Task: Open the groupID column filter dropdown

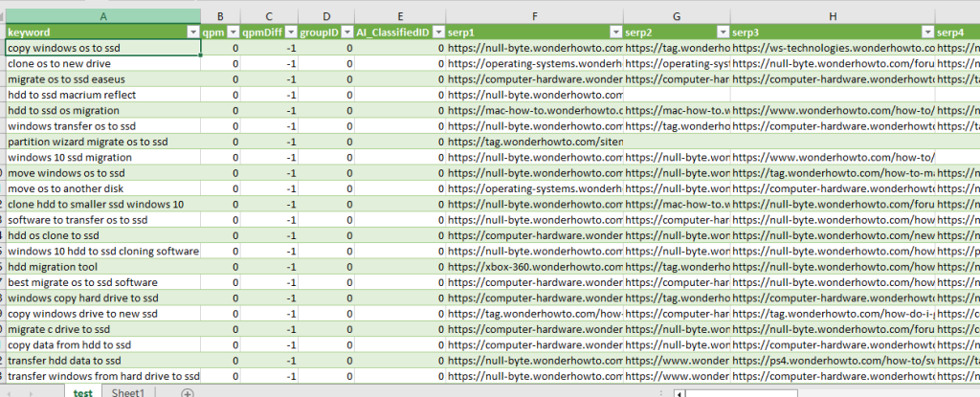Action: (346, 32)
